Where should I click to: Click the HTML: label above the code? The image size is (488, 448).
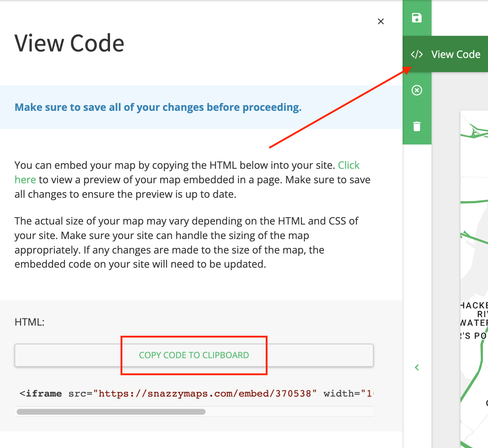(29, 322)
